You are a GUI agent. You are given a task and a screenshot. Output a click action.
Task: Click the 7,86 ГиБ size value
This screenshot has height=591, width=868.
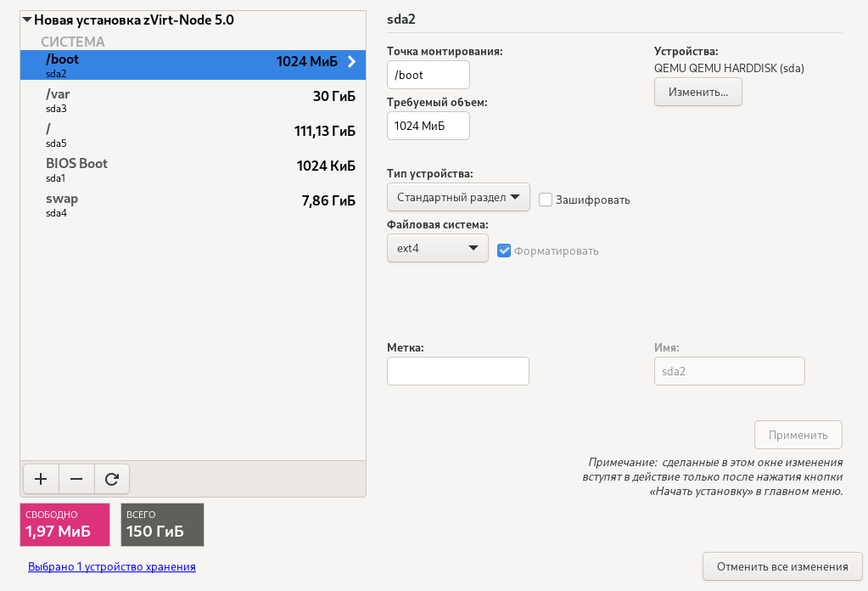(x=328, y=201)
